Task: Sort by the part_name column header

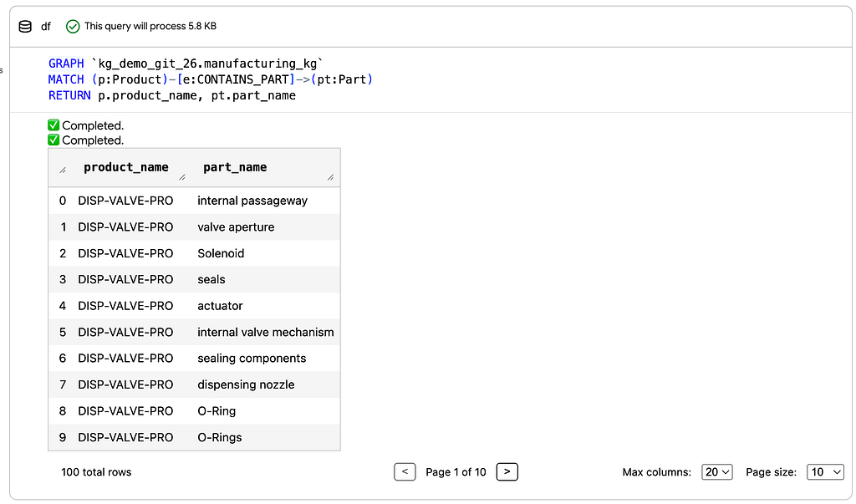Action: pos(235,167)
